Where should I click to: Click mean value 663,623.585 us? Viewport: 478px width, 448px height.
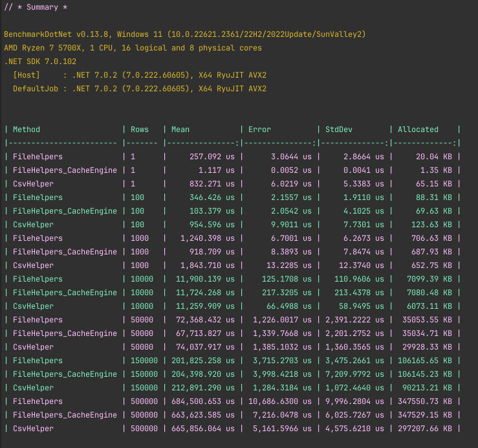(203, 415)
